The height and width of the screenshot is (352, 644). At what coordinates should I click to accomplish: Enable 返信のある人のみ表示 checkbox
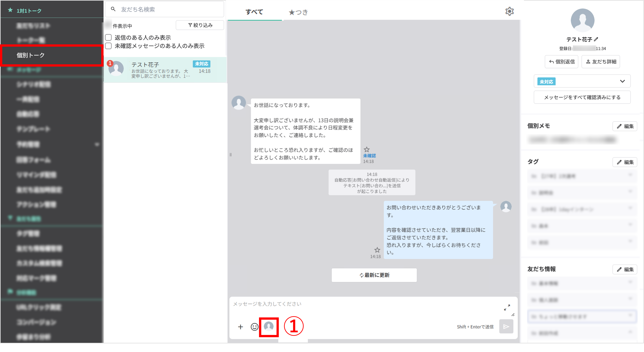pyautogui.click(x=108, y=37)
